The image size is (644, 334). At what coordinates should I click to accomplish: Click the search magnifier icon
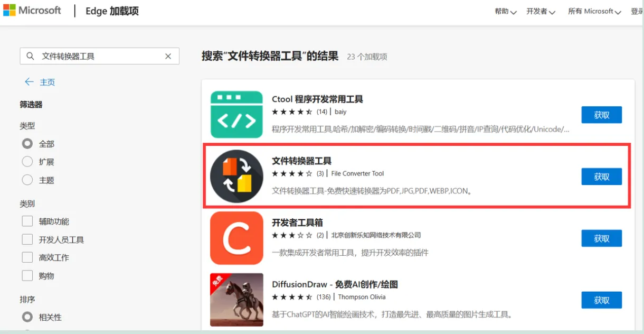pyautogui.click(x=31, y=56)
